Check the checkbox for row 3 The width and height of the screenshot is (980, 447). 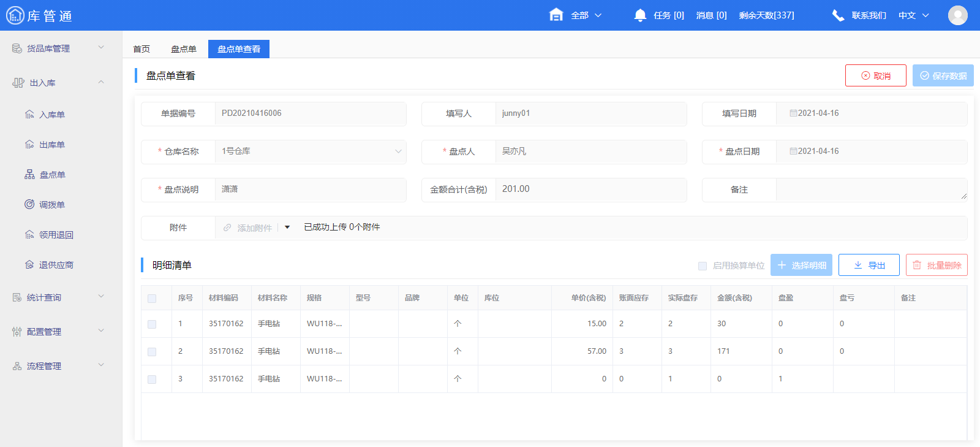pos(152,380)
